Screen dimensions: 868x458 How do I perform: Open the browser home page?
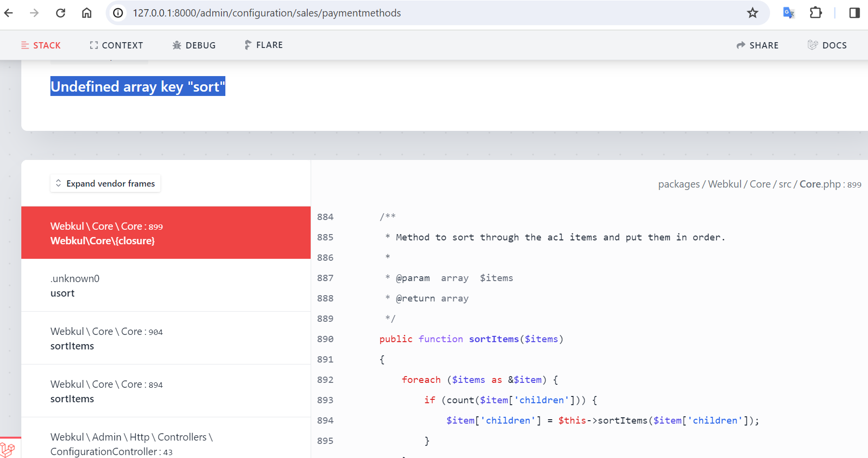click(x=87, y=13)
